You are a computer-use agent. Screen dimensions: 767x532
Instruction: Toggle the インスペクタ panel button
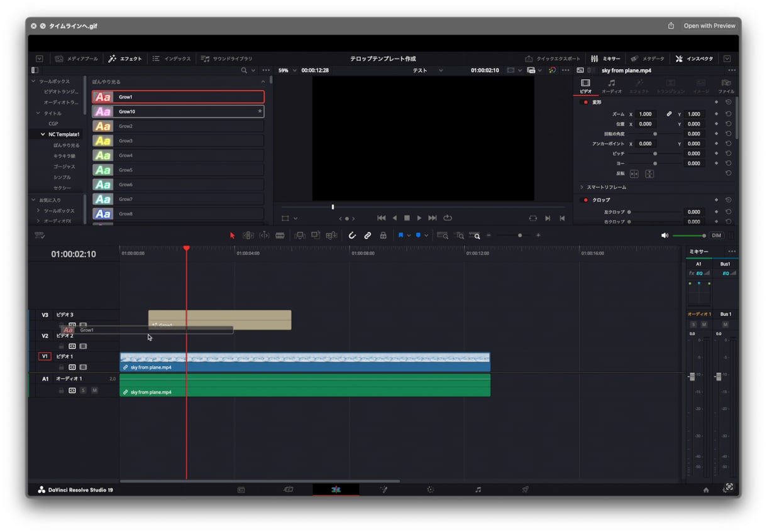pyautogui.click(x=695, y=58)
